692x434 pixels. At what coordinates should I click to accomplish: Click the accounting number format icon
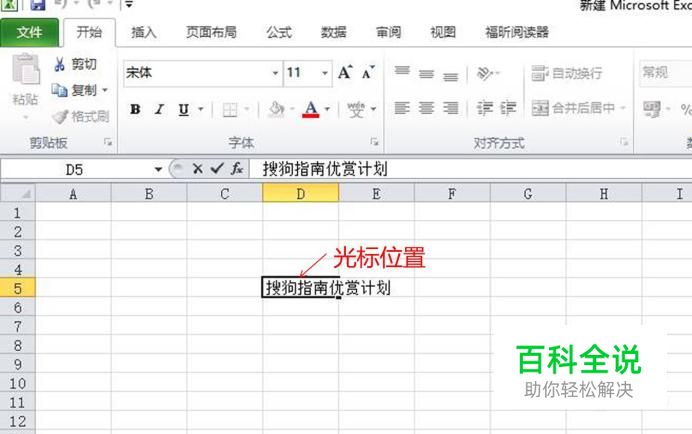click(x=652, y=109)
